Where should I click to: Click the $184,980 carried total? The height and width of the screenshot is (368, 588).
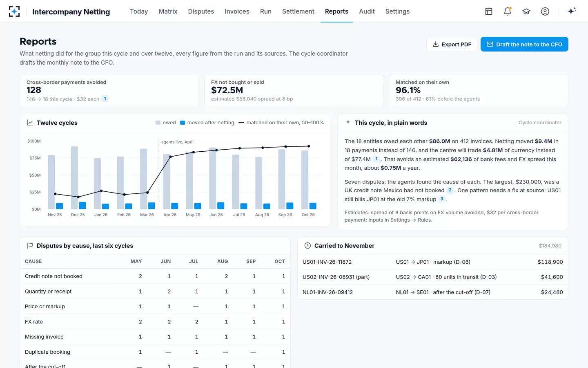click(550, 246)
